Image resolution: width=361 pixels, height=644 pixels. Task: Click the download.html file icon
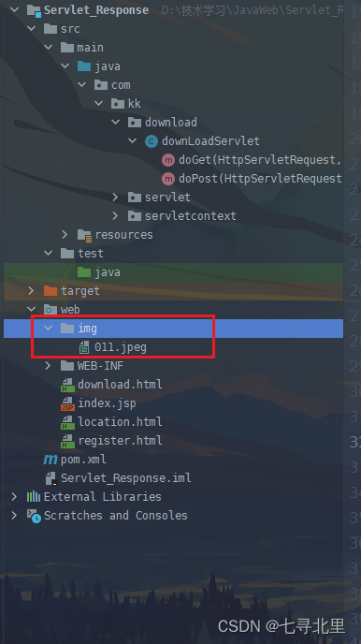(x=67, y=385)
